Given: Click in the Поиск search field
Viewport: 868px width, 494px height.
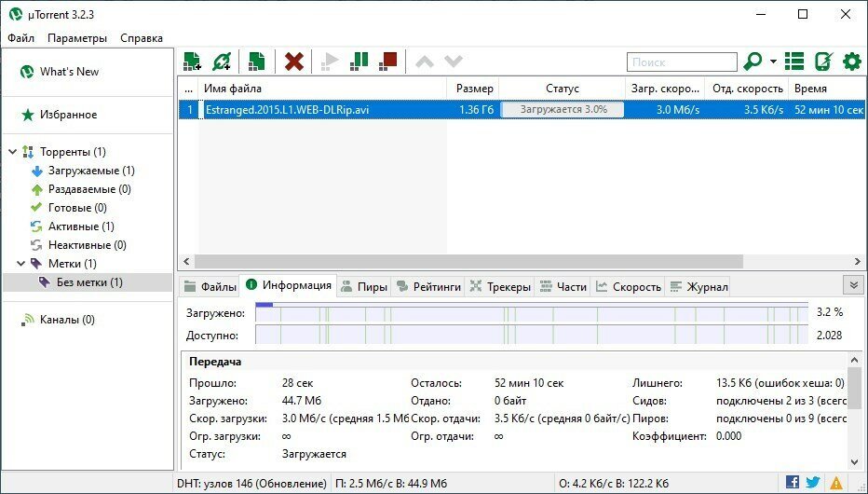Looking at the screenshot, I should [682, 62].
